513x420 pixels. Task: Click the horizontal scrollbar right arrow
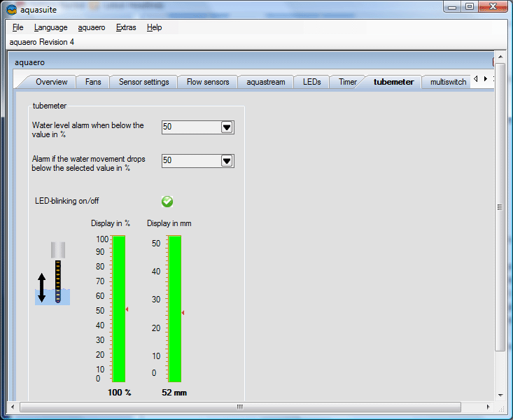[488, 407]
